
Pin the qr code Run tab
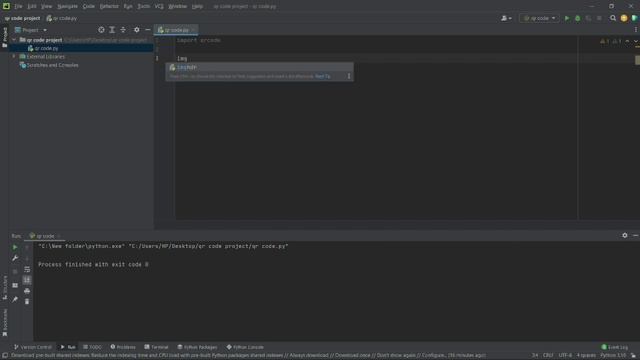point(15,299)
